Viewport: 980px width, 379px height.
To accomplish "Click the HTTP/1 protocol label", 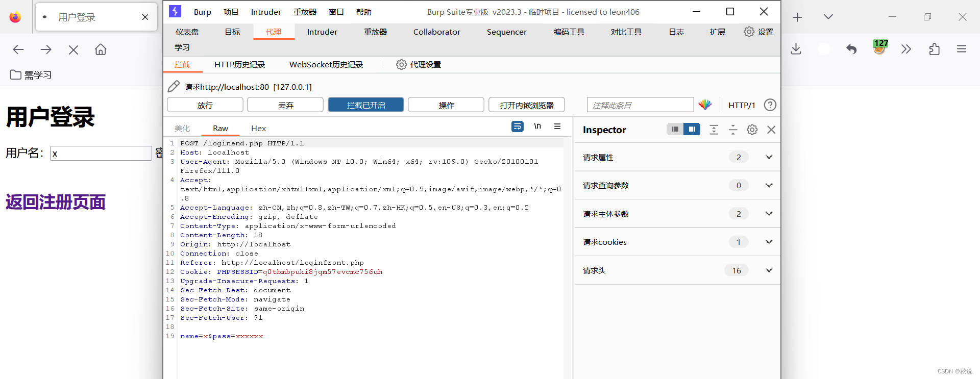I will (742, 105).
